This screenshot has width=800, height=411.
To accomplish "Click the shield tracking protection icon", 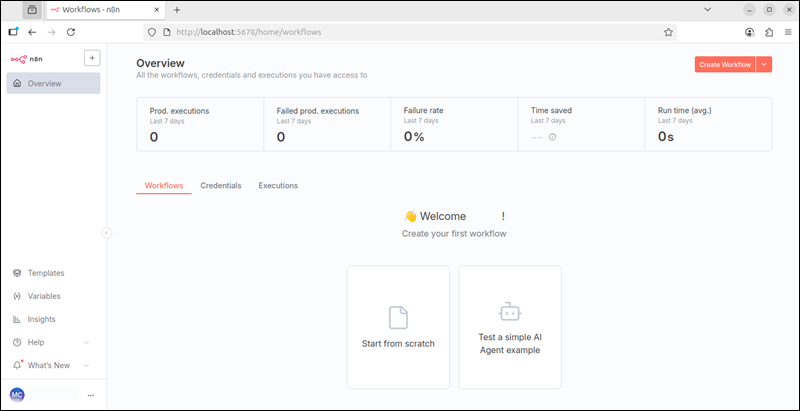I will pyautogui.click(x=152, y=32).
